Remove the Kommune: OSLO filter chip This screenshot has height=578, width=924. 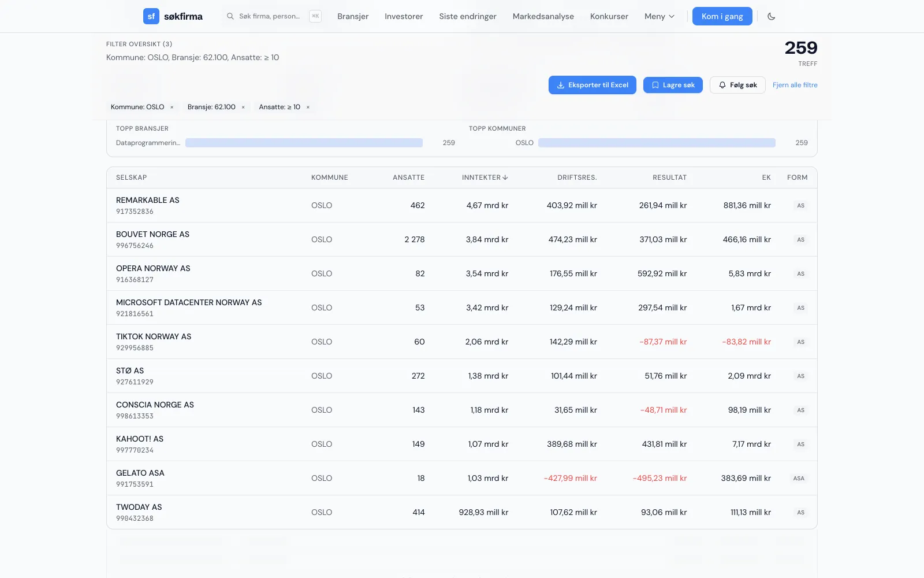point(172,107)
